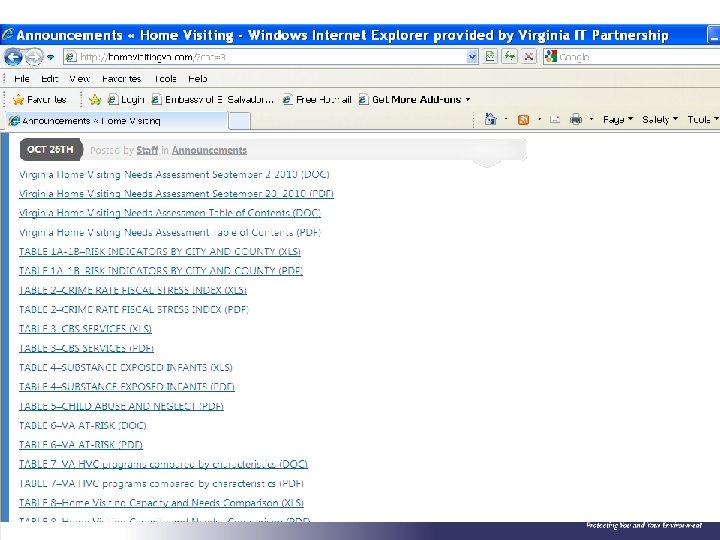The width and height of the screenshot is (720, 540).
Task: Click the Home icon in command bar
Action: 490,119
